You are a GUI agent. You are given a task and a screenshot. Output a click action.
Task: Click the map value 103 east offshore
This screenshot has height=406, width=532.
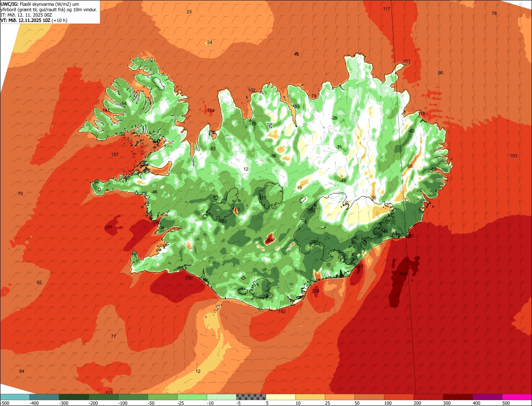pos(513,156)
